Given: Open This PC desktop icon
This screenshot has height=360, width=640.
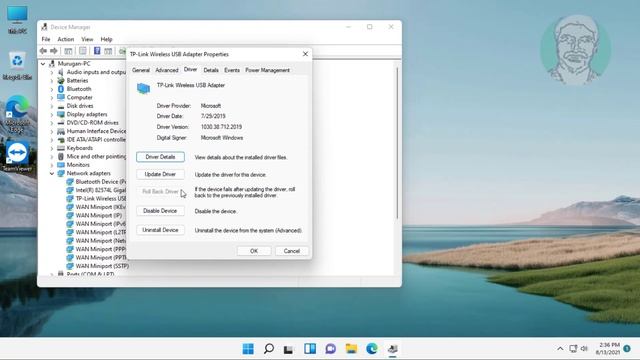Looking at the screenshot, I should pyautogui.click(x=17, y=19).
